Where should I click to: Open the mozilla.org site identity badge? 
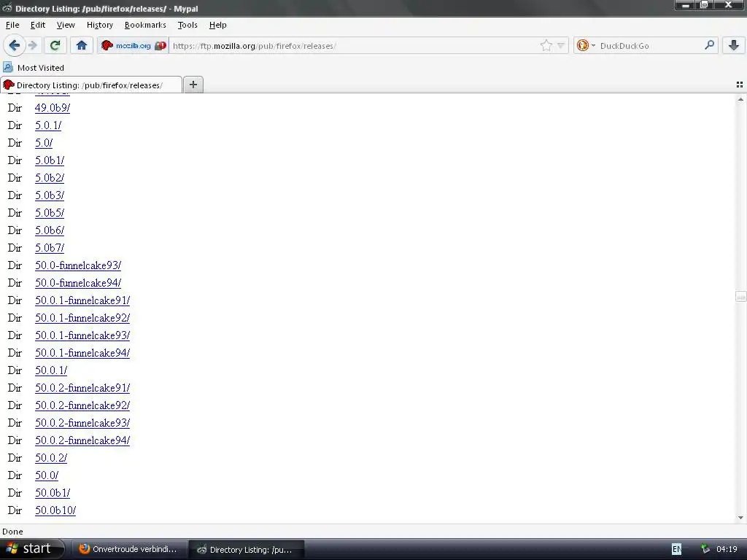[x=133, y=46]
